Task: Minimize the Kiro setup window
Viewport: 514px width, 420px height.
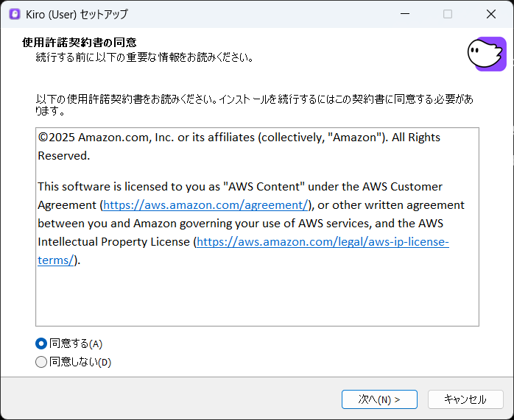Action: click(404, 14)
